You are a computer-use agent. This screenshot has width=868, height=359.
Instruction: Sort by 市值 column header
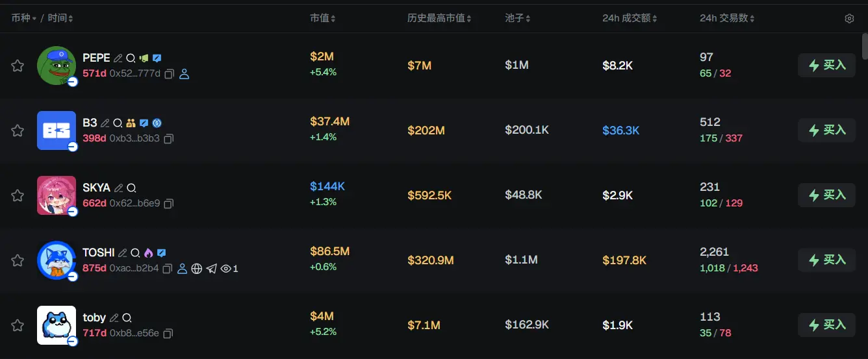click(322, 18)
